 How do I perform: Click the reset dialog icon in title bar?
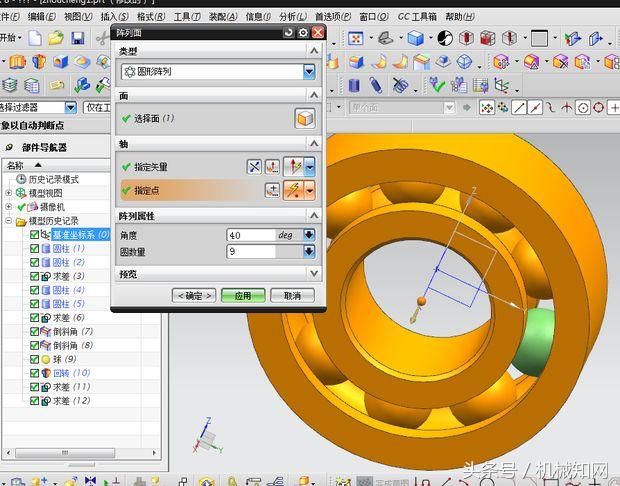[289, 32]
